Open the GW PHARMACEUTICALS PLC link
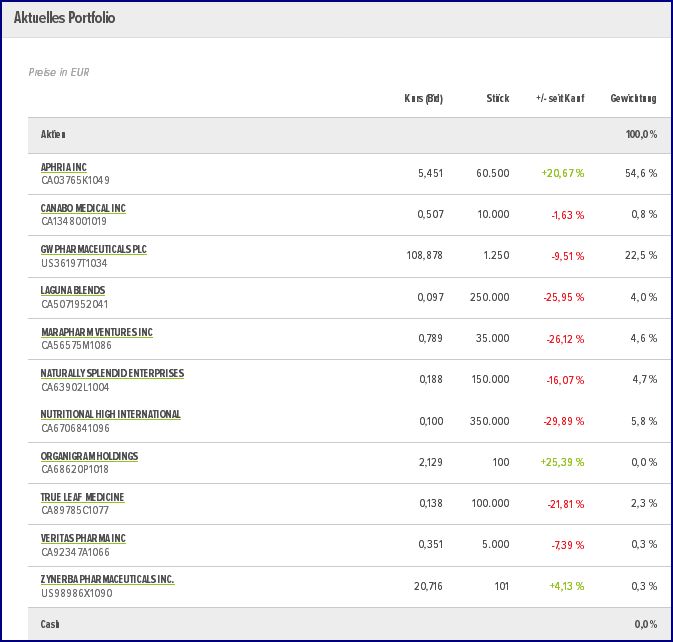Viewport: 673px width, 642px height. 94,249
